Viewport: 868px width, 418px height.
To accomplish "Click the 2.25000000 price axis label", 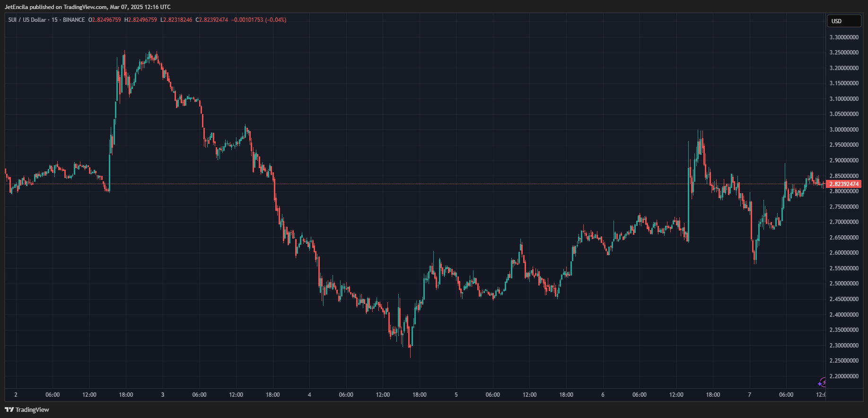I will tap(844, 361).
